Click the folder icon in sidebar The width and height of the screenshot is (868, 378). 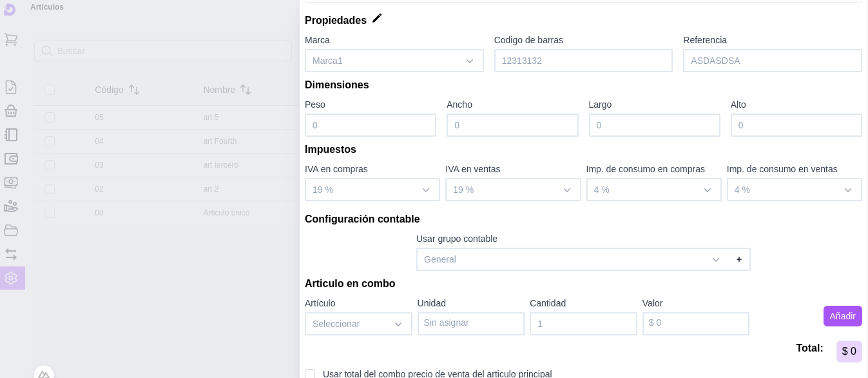point(11,230)
